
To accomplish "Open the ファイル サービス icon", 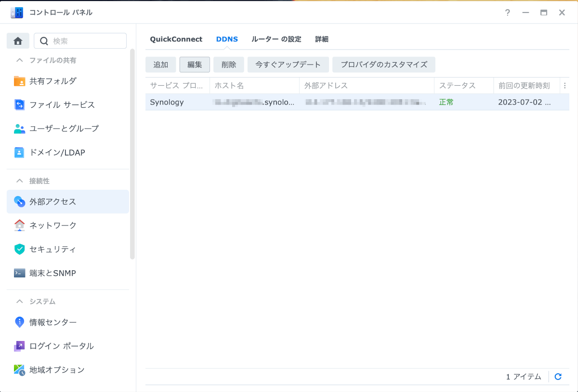I will [19, 105].
